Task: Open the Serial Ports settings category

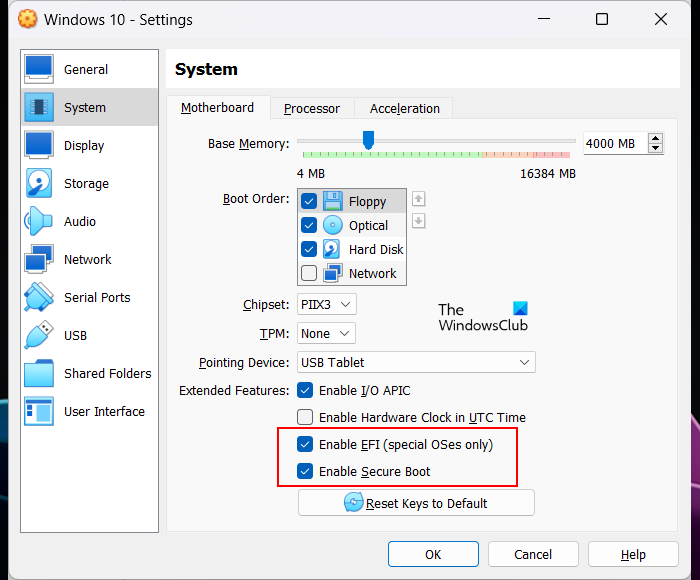Action: tap(90, 297)
